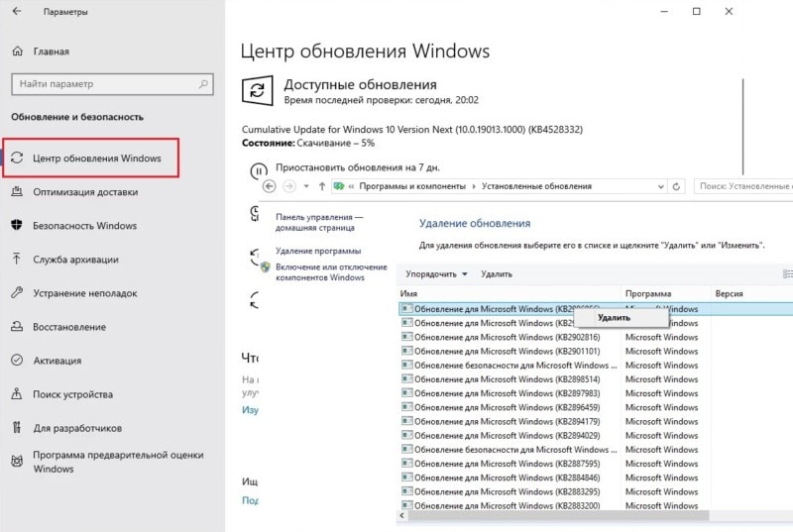Click the update refresh arrows icon
This screenshot has width=793, height=532.
[258, 90]
